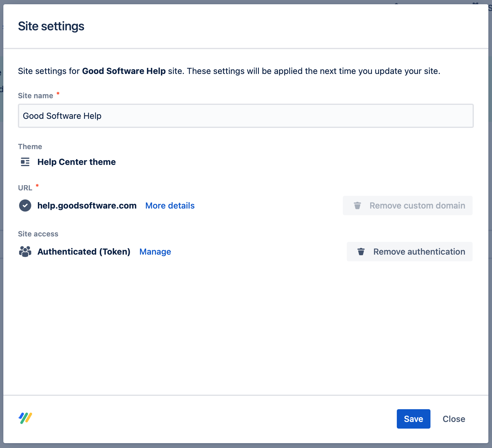Open the Manage site access link

(x=155, y=252)
